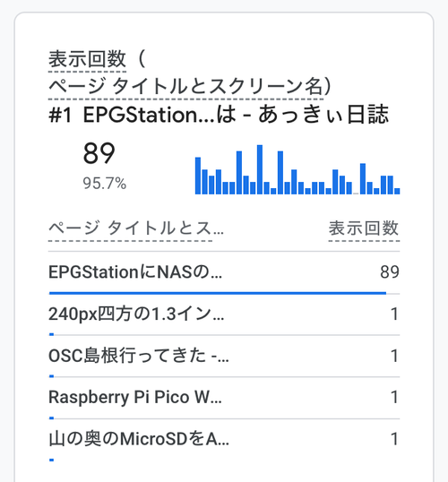This screenshot has height=482, width=448.
Task: Open the 山の奥のMicroSDをA… row
Action: pyautogui.click(x=224, y=439)
